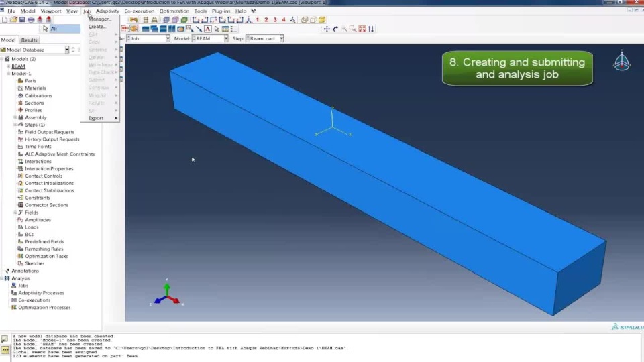This screenshot has width=644, height=362.
Task: Collapse the Analysis tree node
Action: [x=2, y=278]
